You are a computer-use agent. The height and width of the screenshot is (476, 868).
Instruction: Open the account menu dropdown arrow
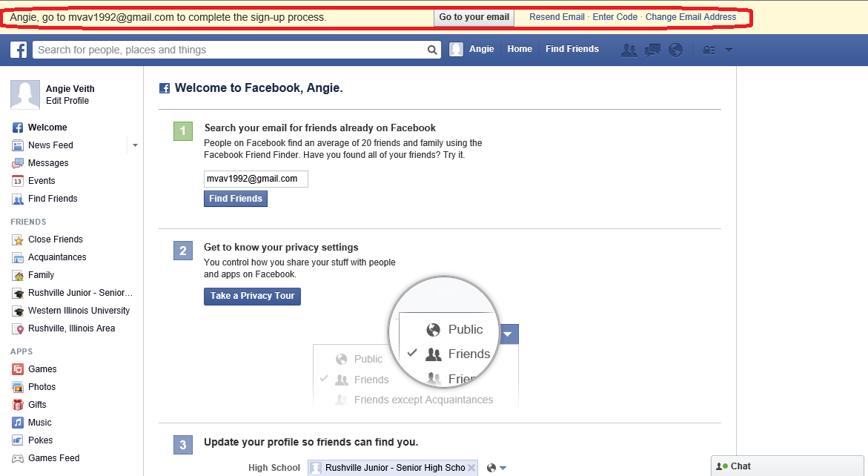click(x=729, y=50)
